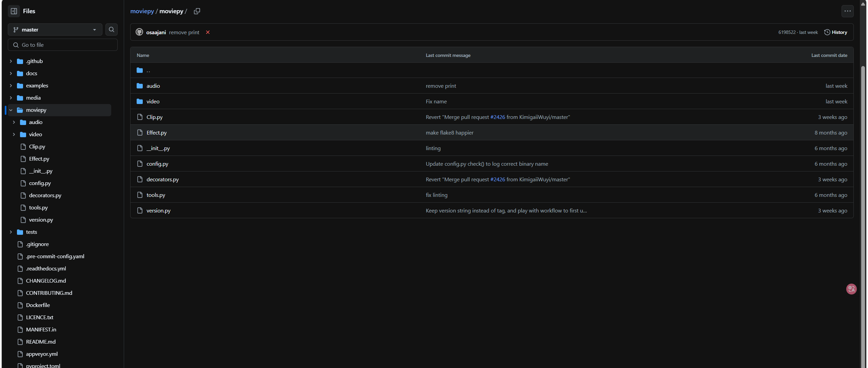Open the 'remove print' commit message

click(x=184, y=32)
